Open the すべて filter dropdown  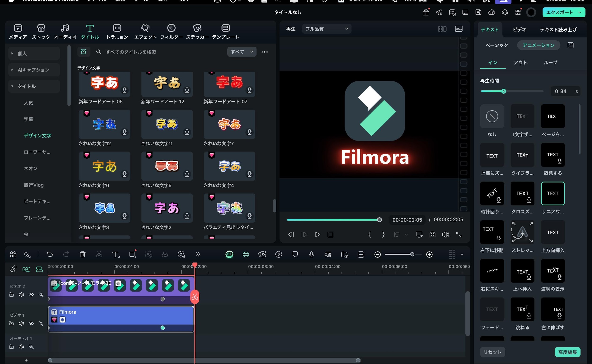point(242,52)
